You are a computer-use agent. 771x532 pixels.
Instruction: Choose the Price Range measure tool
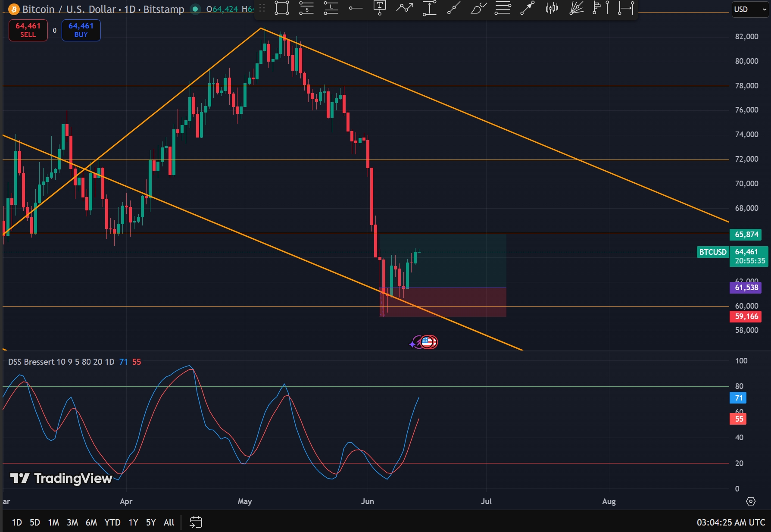tap(429, 8)
